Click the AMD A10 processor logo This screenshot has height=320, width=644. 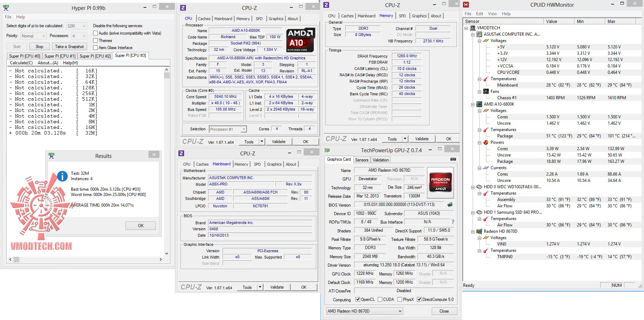click(301, 40)
